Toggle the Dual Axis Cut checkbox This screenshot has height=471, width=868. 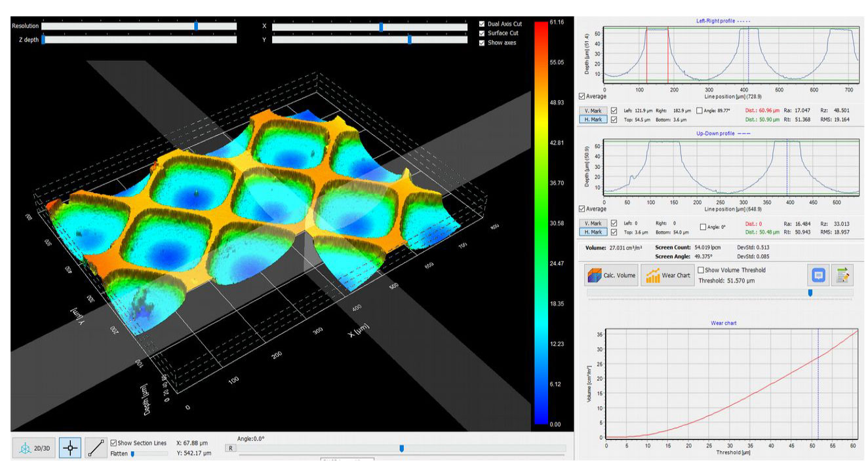pos(483,24)
